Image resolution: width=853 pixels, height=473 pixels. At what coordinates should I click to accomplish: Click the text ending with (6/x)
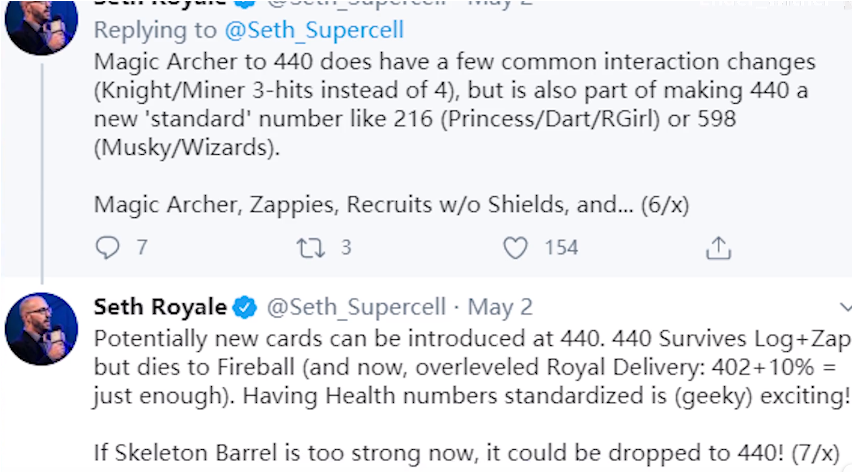coord(391,205)
